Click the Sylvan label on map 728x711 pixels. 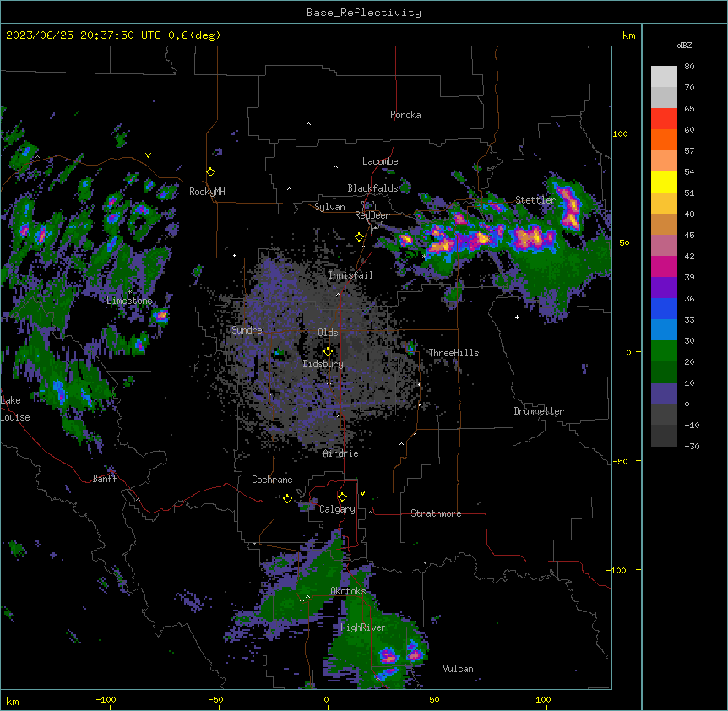point(329,207)
